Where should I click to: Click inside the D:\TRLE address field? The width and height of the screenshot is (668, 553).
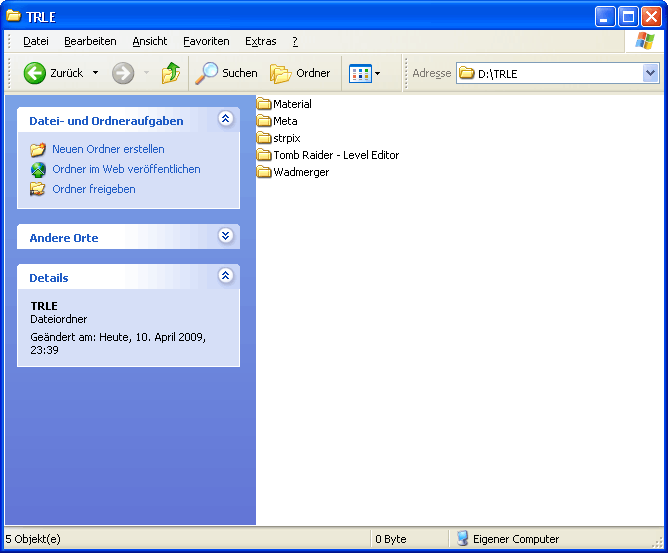pos(560,73)
